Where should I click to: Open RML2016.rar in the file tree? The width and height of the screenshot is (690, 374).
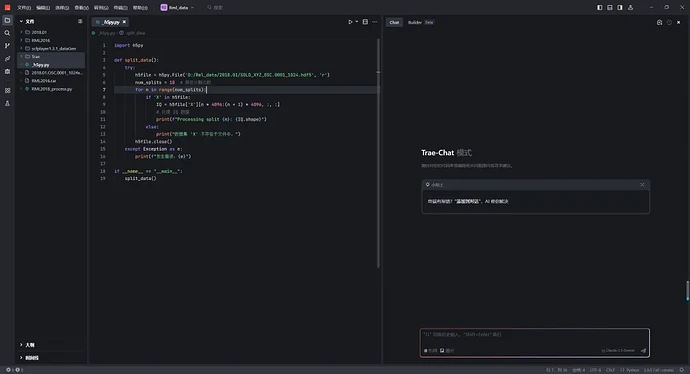[x=51, y=81]
